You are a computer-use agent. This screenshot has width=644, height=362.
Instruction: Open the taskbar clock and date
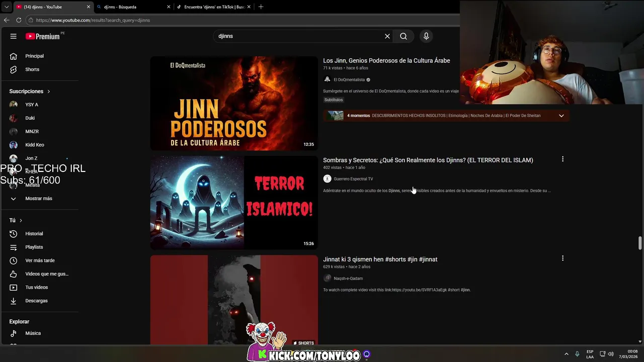point(628,354)
